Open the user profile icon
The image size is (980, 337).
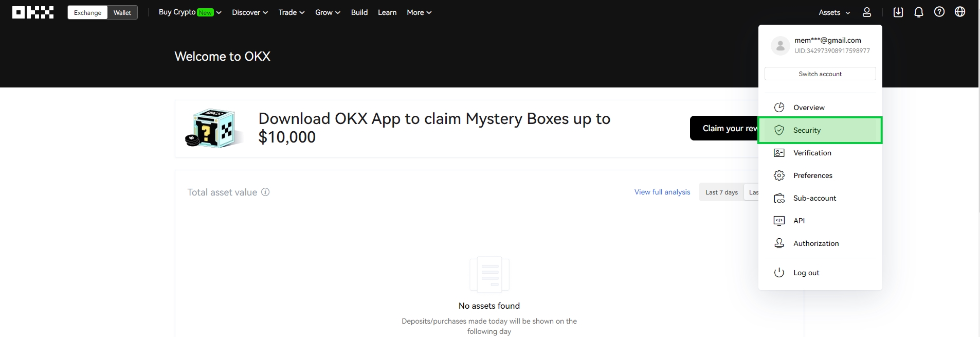867,12
